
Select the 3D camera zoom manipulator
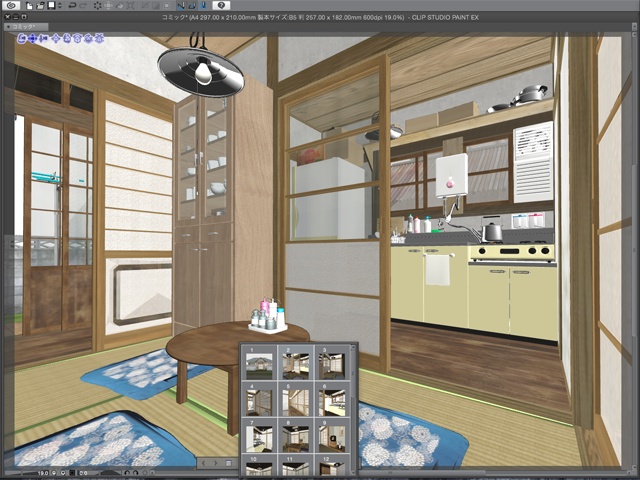coord(43,38)
